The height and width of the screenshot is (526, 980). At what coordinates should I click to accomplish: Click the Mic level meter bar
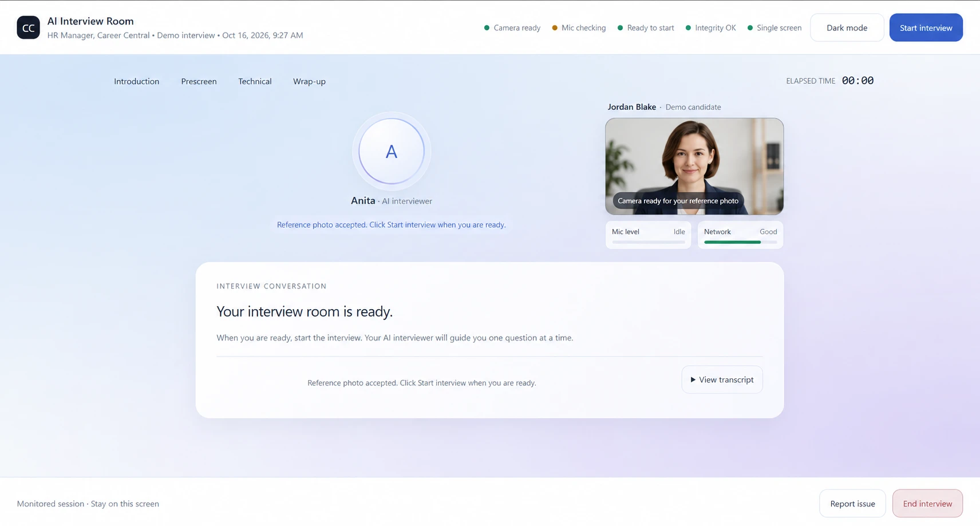[x=648, y=242]
